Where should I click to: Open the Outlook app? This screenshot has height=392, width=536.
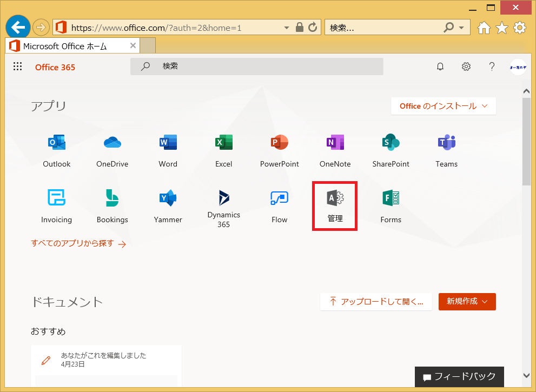(56, 150)
